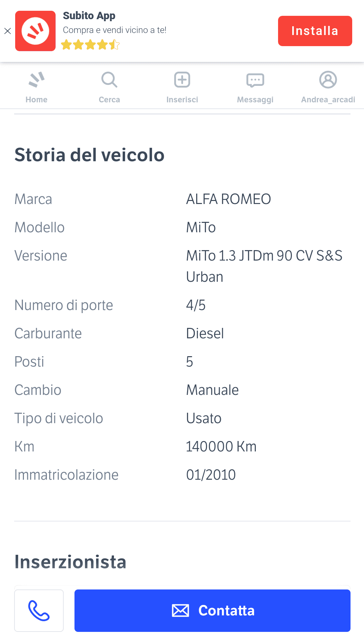Tap the Subito App logo icon
Viewport: 364px width, 644px height.
point(35,31)
